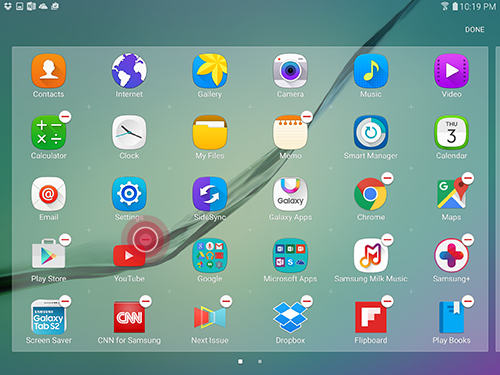
Task: Open the Dropbox app
Action: (x=290, y=317)
